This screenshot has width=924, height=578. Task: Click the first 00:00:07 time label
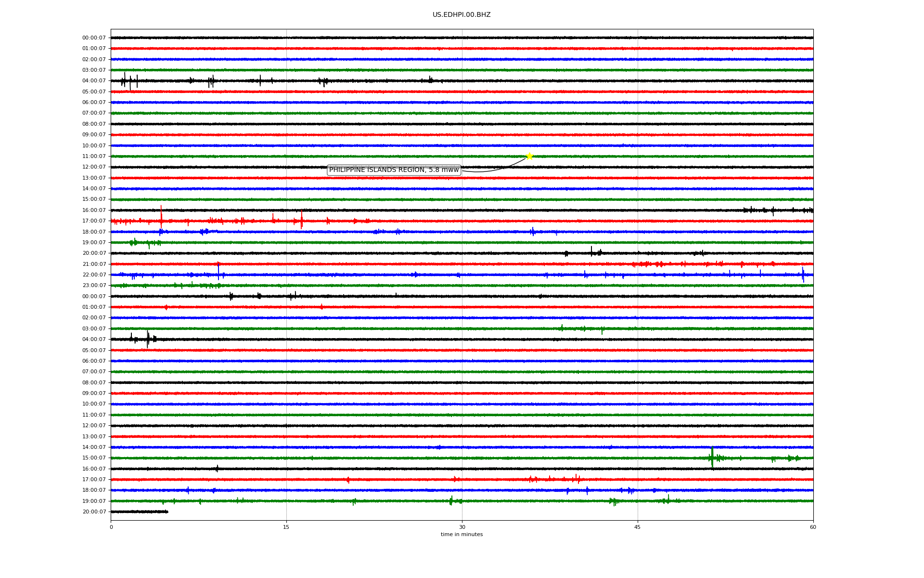point(94,38)
